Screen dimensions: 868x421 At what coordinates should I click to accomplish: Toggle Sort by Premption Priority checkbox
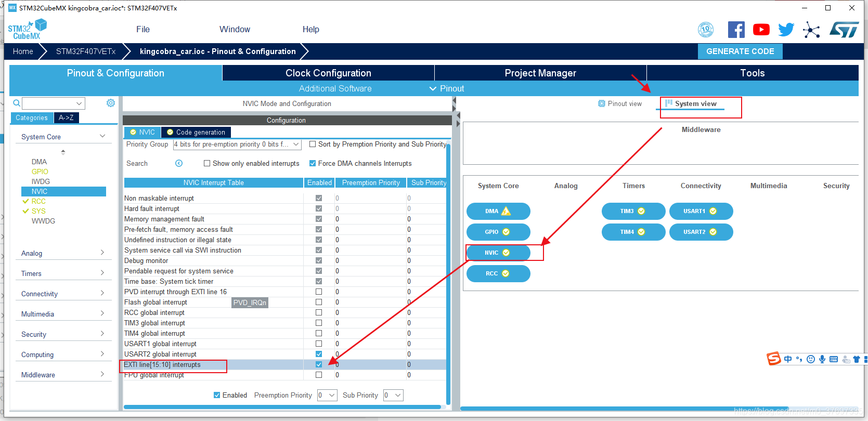313,144
